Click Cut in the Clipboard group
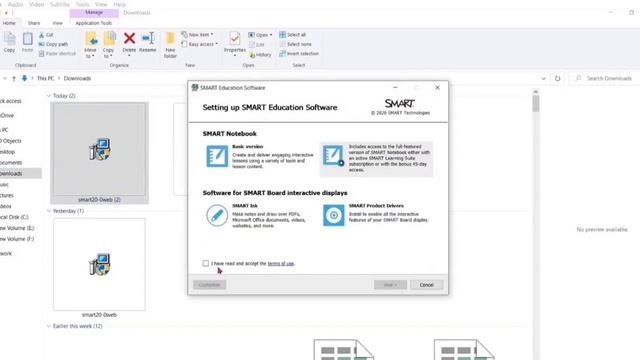The width and height of the screenshot is (640, 360). [x=46, y=35]
